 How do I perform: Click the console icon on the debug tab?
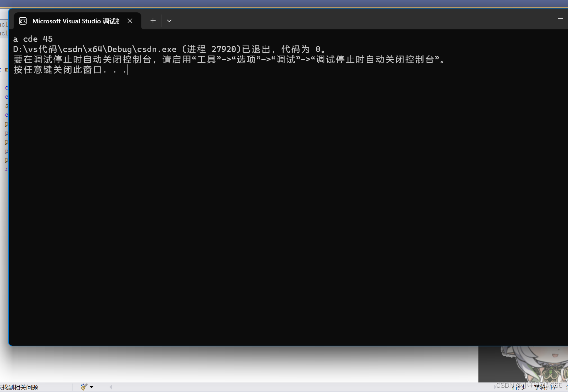[23, 21]
